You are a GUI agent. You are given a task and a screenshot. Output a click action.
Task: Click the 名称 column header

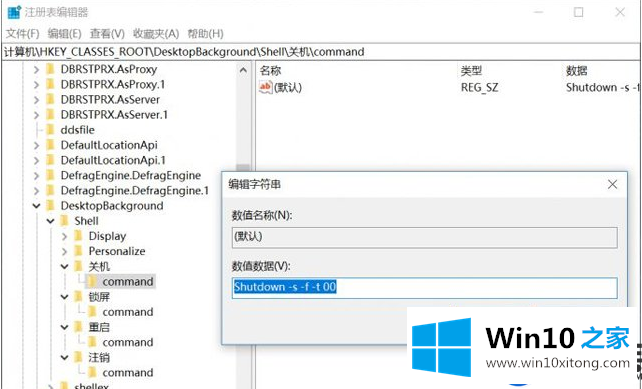[x=270, y=71]
